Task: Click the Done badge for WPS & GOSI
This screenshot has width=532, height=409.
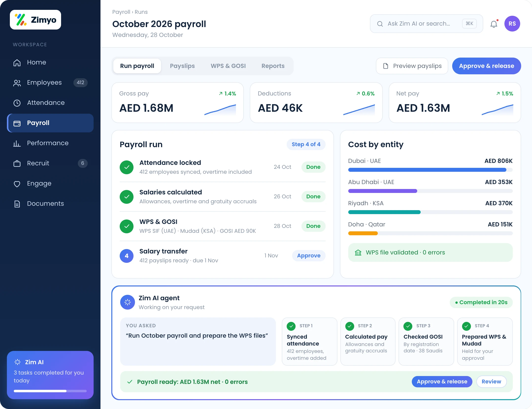Action: point(313,226)
